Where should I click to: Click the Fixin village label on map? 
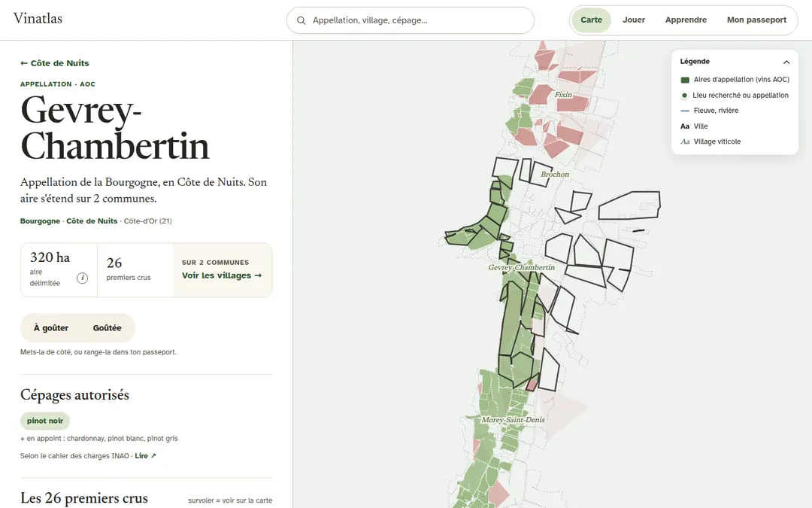tap(563, 95)
